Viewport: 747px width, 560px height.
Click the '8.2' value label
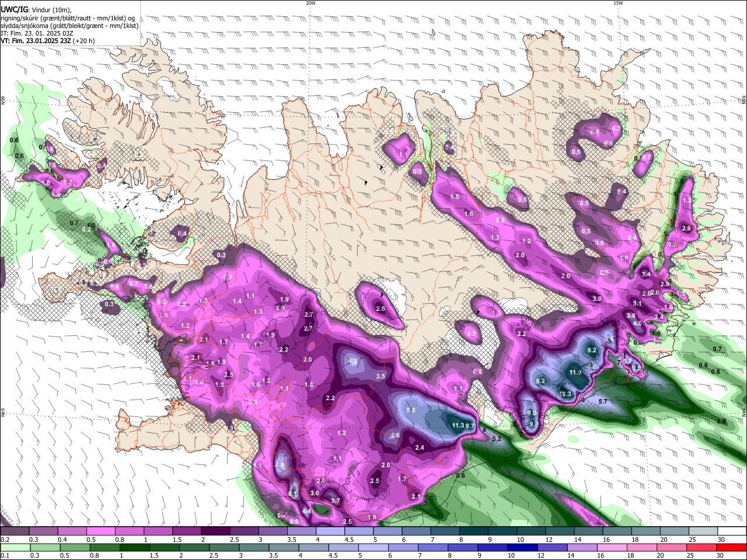click(540, 381)
